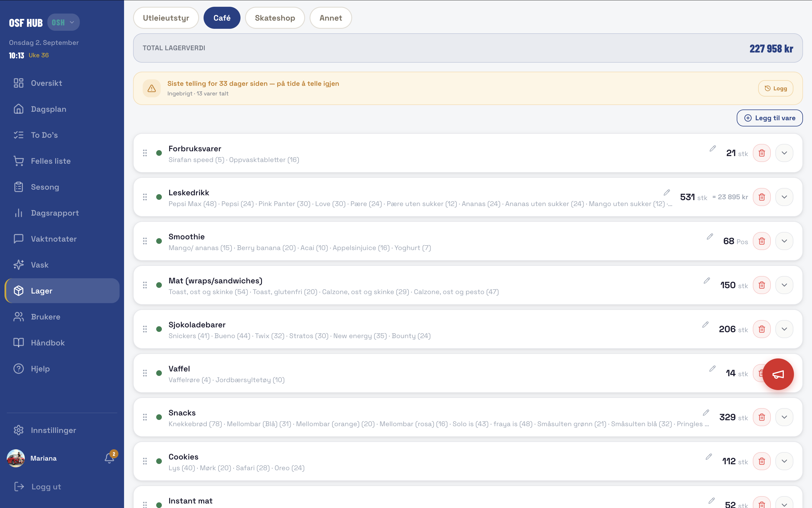
Task: Edit the Cookies row
Action: click(x=709, y=457)
